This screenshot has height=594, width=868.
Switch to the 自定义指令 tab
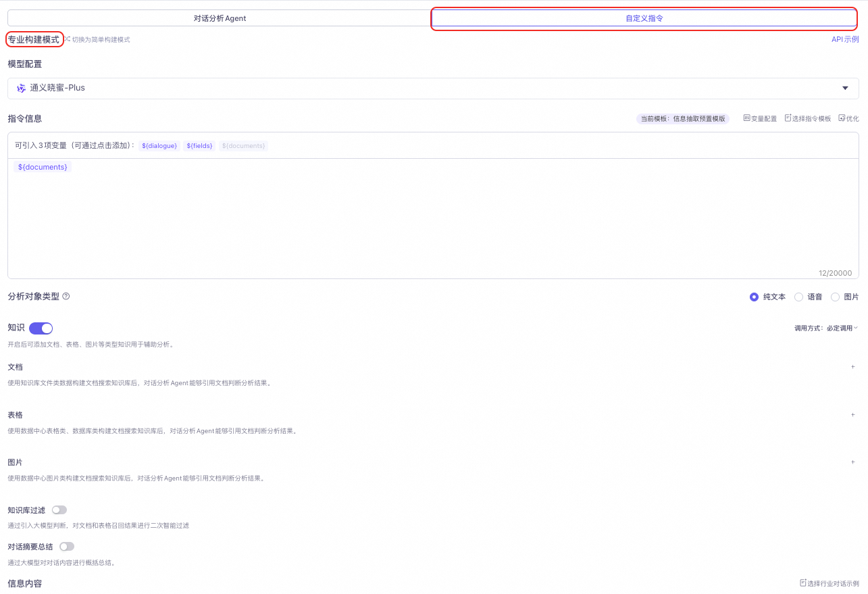pos(644,18)
